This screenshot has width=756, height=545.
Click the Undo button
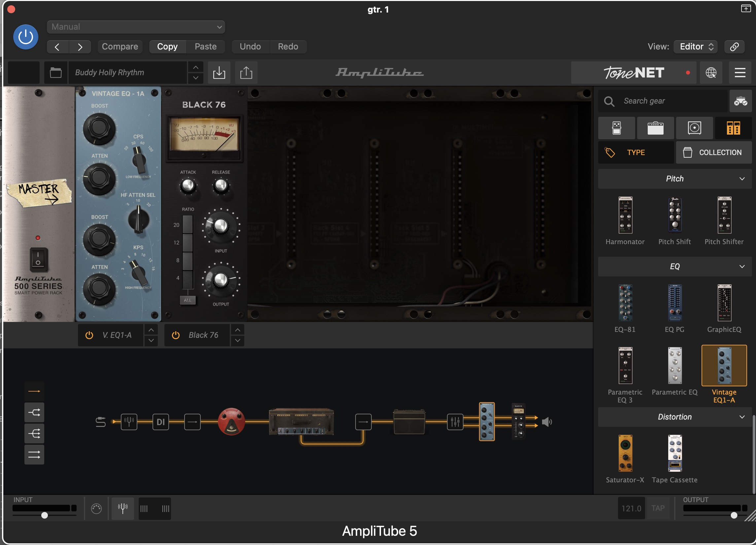tap(250, 47)
